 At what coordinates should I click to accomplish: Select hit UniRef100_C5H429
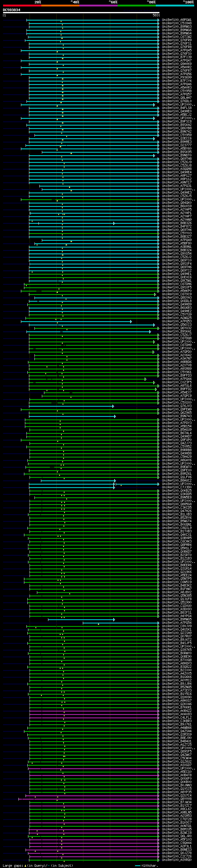[176, 457]
